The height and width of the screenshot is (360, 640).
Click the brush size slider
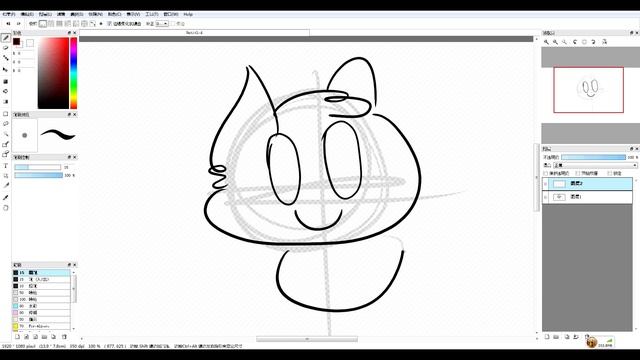coord(38,167)
